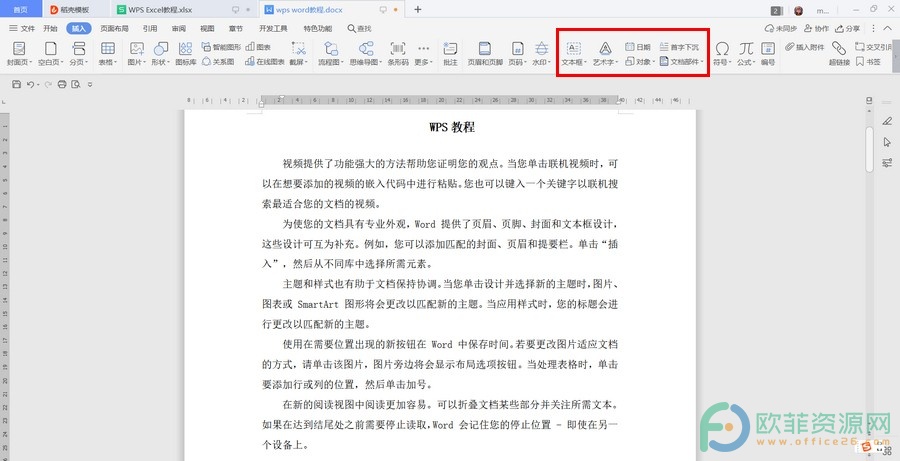Insert smart graphic (智能图形)
The height and width of the screenshot is (461, 900).
[221, 47]
